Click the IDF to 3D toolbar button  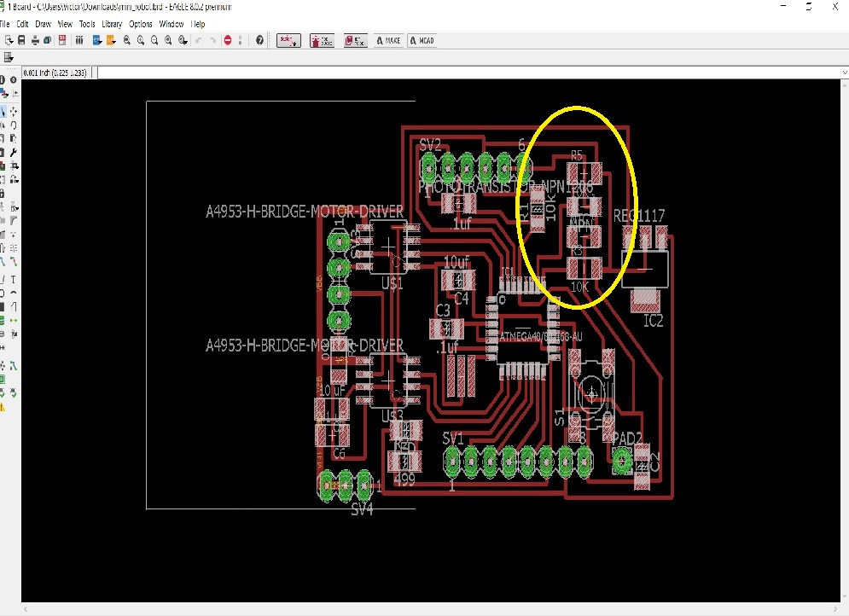click(356, 40)
